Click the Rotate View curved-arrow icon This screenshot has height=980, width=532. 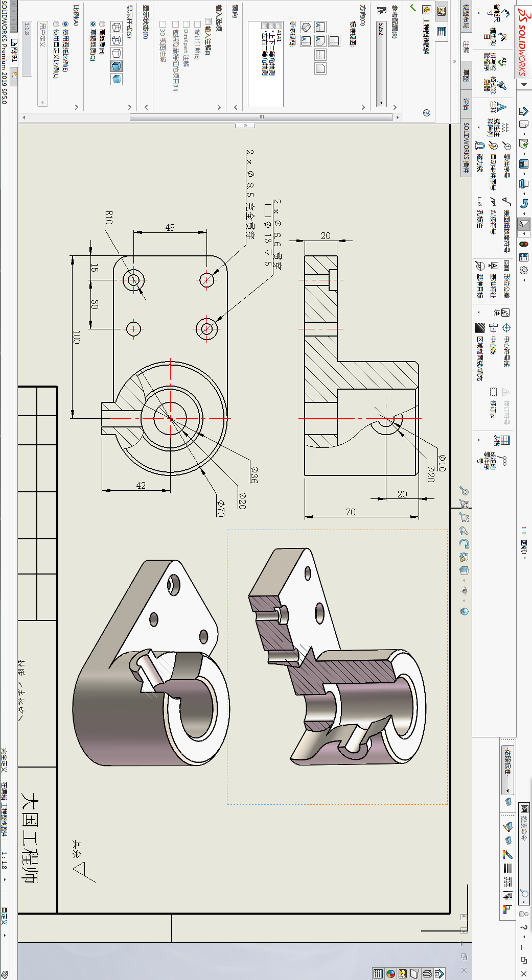(x=464, y=544)
